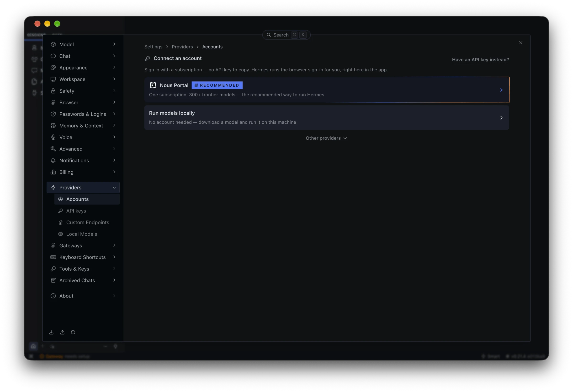Click the Voice microphone icon
The width and height of the screenshot is (573, 392).
tap(53, 137)
